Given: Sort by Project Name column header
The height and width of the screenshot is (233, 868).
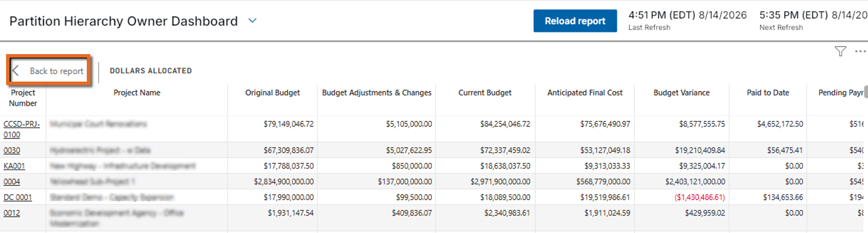Looking at the screenshot, I should [x=137, y=93].
